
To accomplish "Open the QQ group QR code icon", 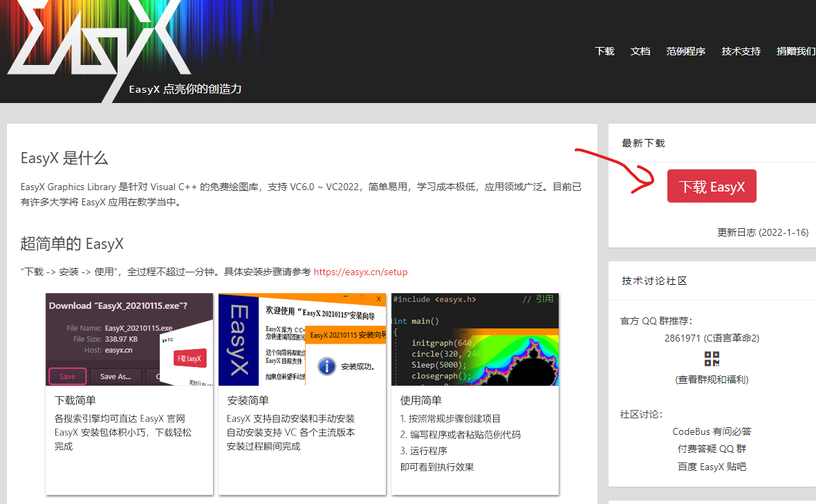I will point(712,359).
